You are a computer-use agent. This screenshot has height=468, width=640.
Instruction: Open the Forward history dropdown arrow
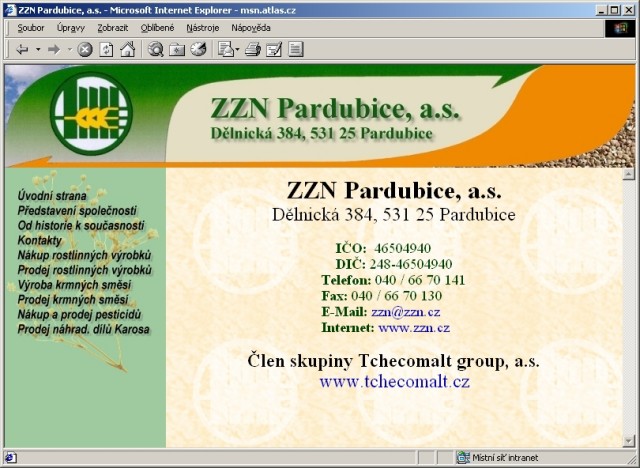(x=70, y=50)
